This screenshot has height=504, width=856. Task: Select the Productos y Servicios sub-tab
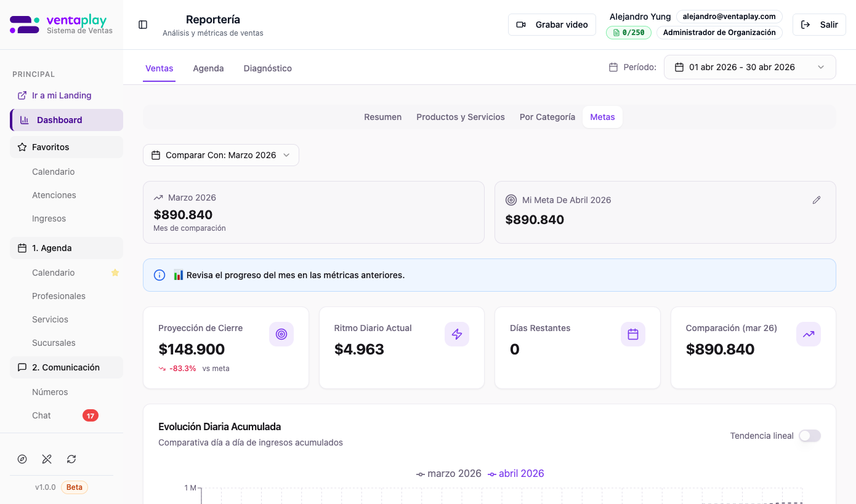(461, 117)
